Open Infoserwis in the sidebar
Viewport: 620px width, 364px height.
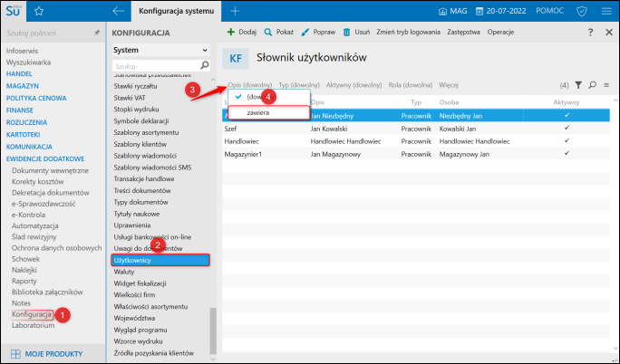[x=22, y=51]
